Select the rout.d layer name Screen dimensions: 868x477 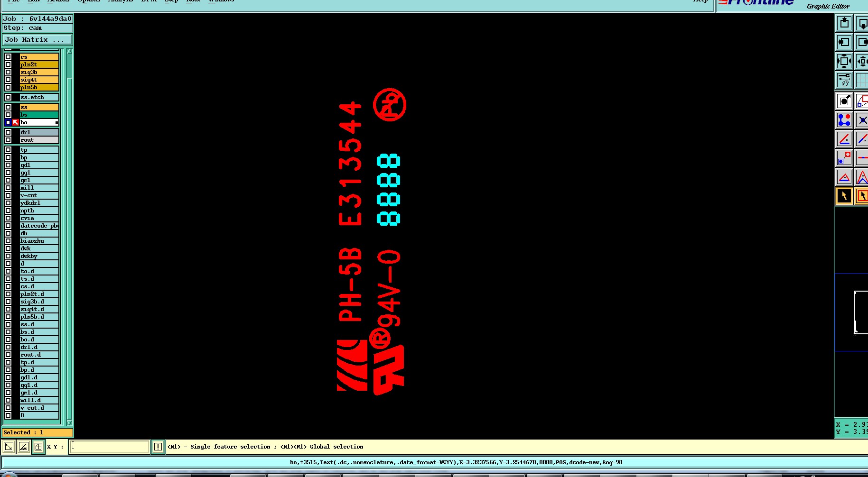(39, 355)
